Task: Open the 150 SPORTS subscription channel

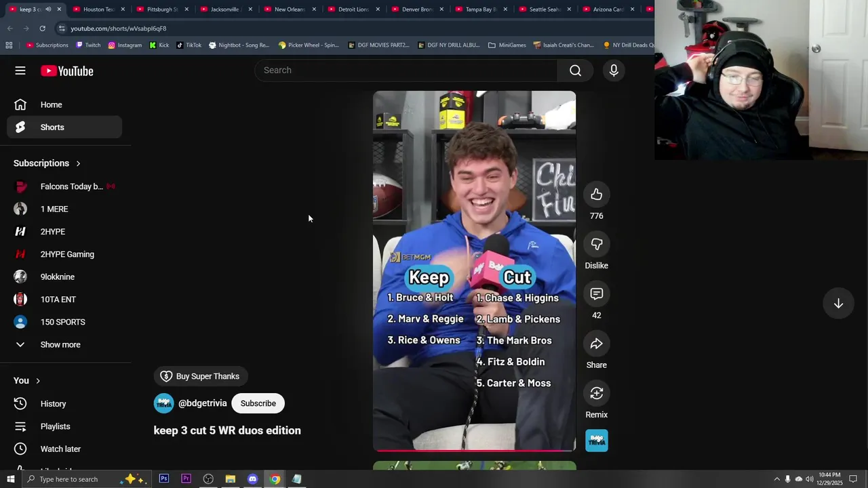Action: [64, 322]
